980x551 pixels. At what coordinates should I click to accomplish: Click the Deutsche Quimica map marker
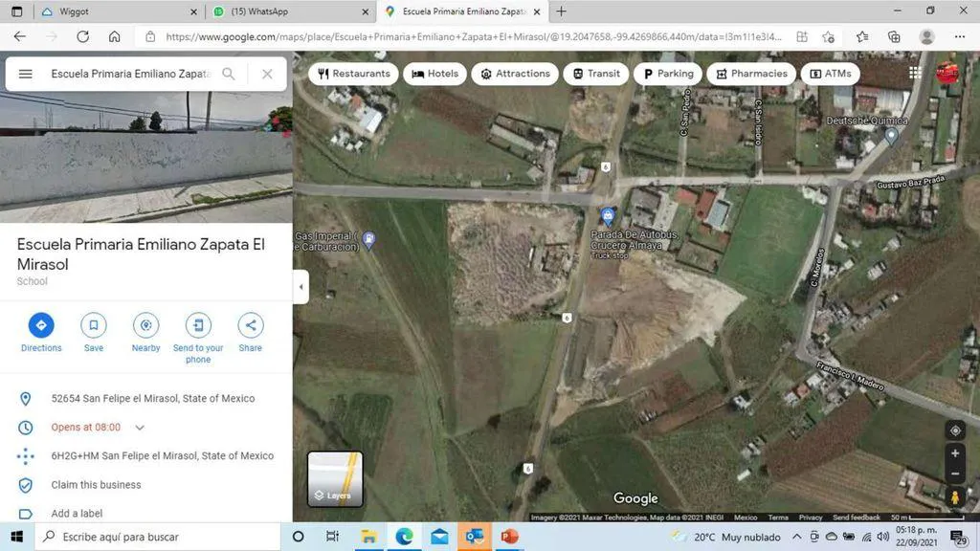891,136
